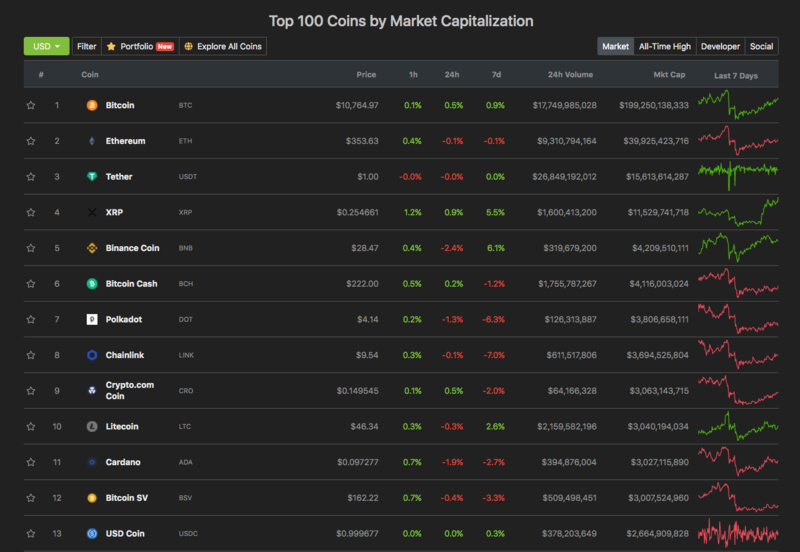Click the Crypto.com Coin logo icon
The height and width of the screenshot is (552, 800).
click(x=92, y=391)
